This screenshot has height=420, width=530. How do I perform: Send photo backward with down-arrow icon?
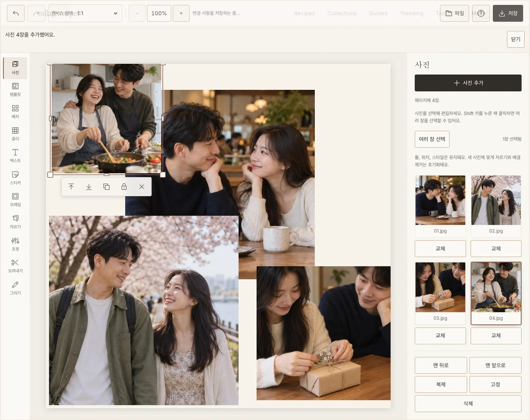tap(89, 187)
